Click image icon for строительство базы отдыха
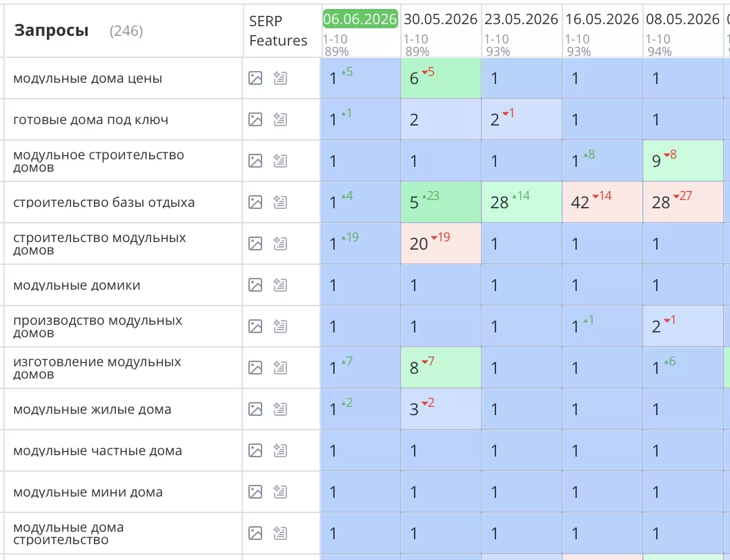 coord(255,203)
